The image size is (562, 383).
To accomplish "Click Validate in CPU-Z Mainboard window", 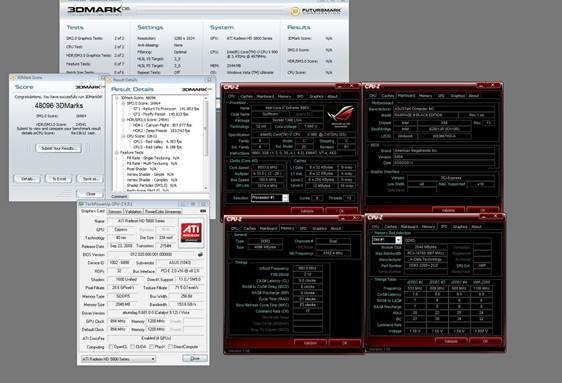I will click(448, 210).
